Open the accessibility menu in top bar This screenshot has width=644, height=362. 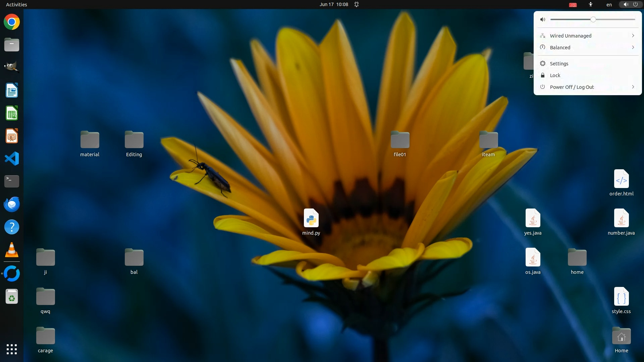(x=591, y=4)
